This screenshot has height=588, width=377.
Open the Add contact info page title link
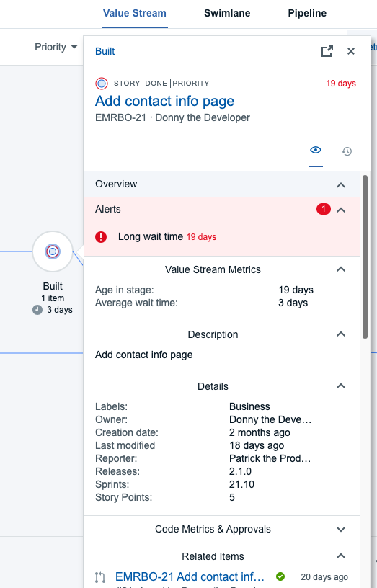click(x=164, y=102)
